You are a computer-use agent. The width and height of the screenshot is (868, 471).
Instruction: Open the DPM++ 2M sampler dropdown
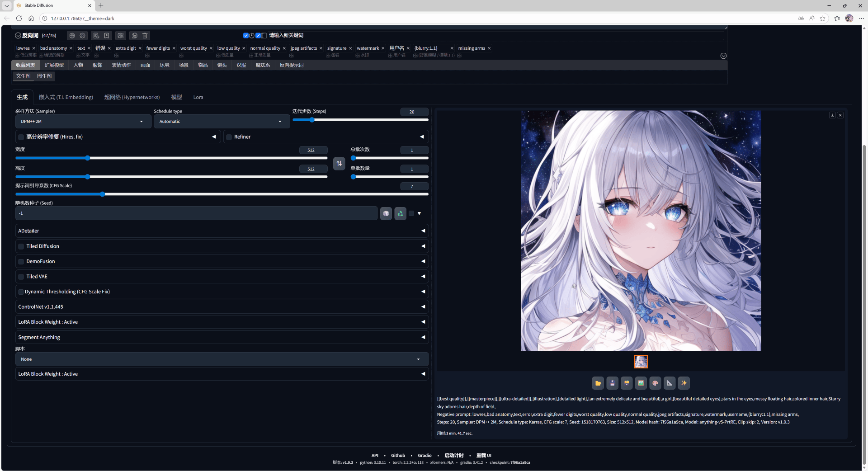pos(83,122)
